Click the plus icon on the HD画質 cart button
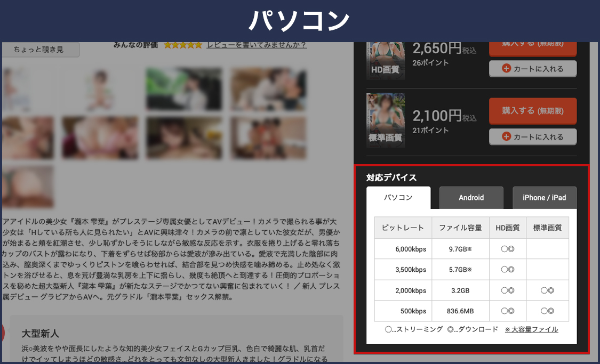 pyautogui.click(x=507, y=69)
